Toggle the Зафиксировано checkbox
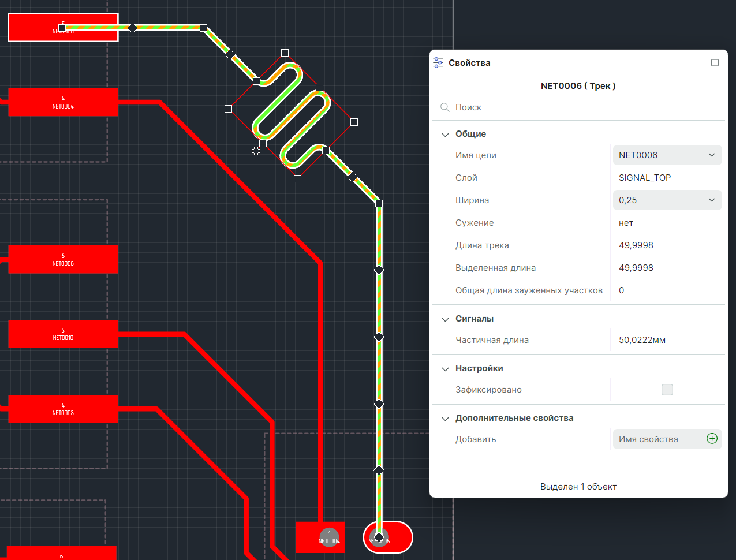736x560 pixels. (667, 390)
